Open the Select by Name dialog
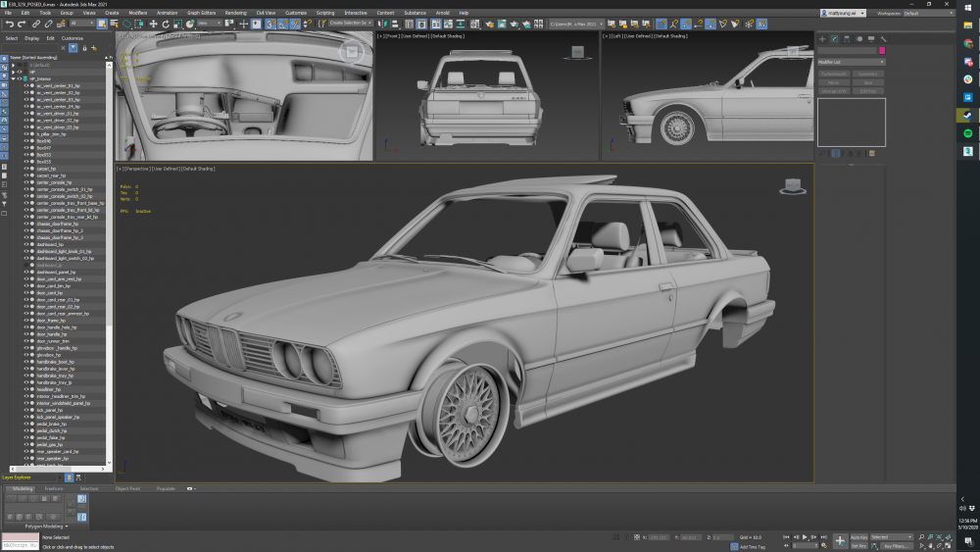 (115, 24)
